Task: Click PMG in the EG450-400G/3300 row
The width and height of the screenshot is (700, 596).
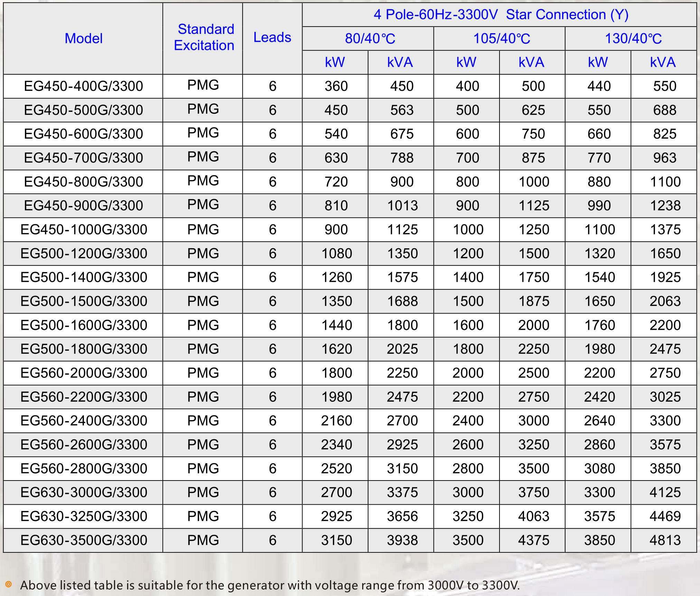Action: coord(203,85)
